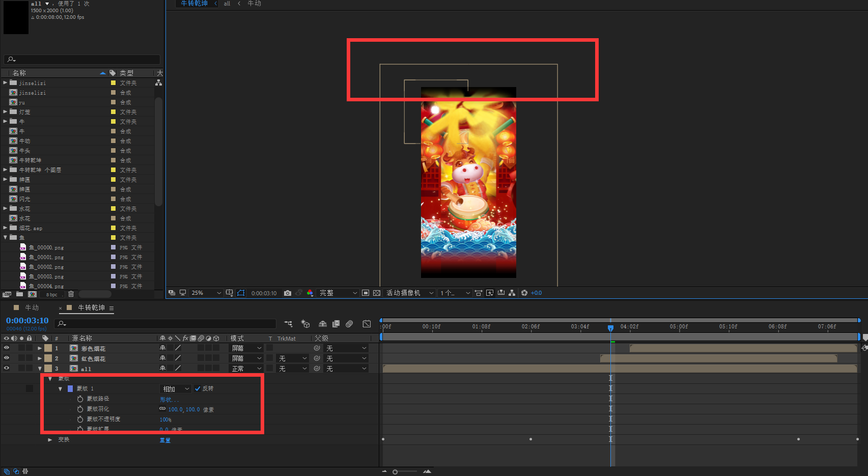
Task: Click the stopwatch for 蒙版不透明度
Action: pos(80,419)
